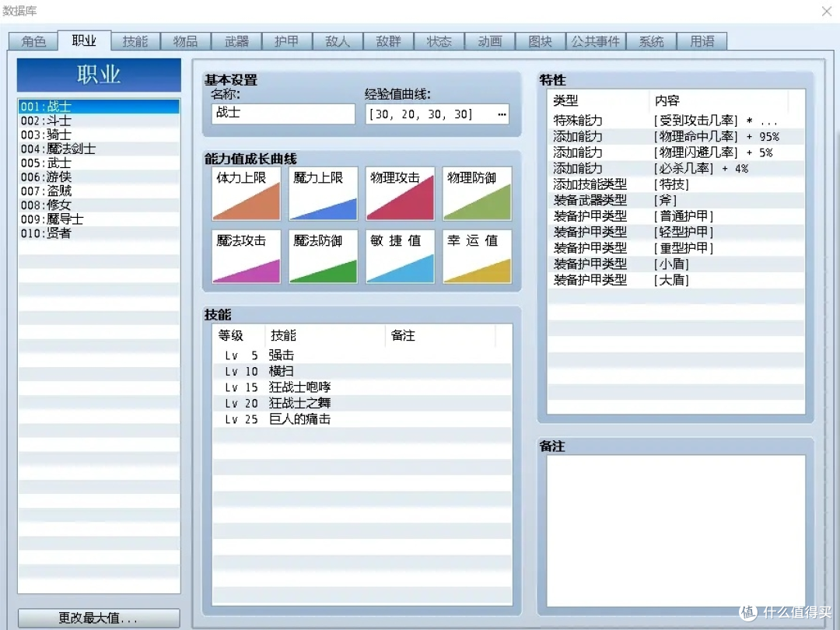Select the 装备护甲类型 [重型护甲] trait row
The height and width of the screenshot is (630, 840).
coord(676,248)
